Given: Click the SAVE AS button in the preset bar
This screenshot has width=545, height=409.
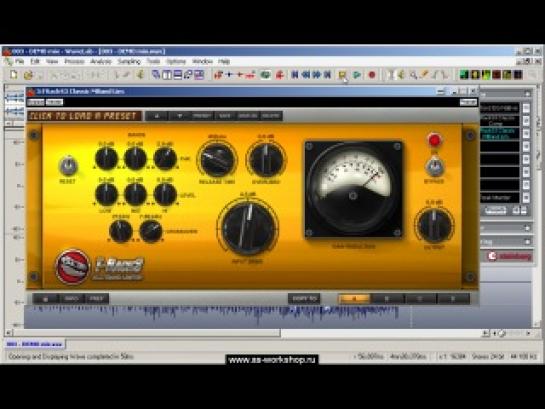Looking at the screenshot, I should 247,116.
